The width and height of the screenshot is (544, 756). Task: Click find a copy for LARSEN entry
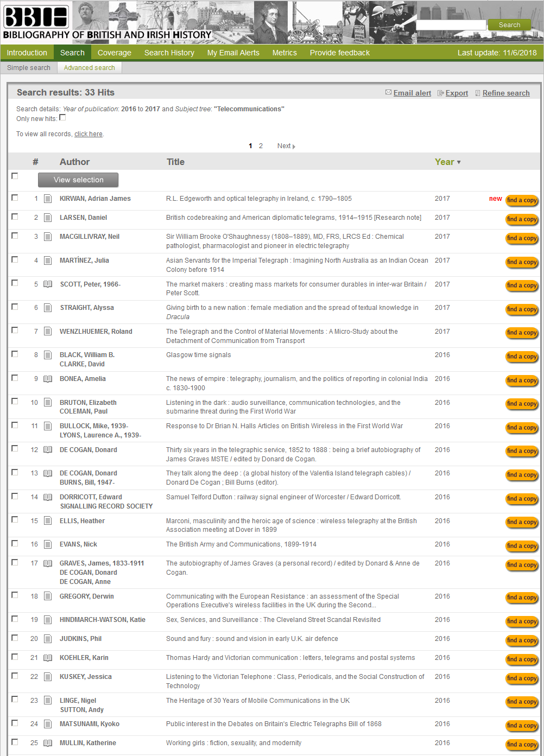[x=522, y=219]
